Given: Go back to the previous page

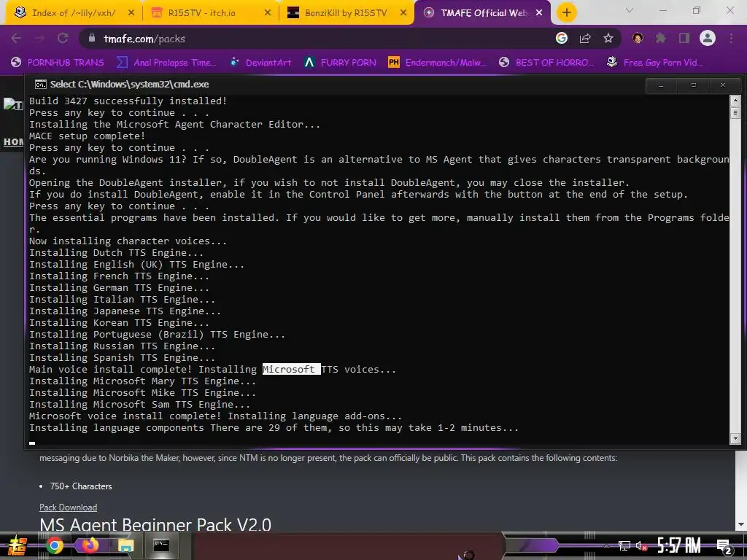Looking at the screenshot, I should [16, 39].
